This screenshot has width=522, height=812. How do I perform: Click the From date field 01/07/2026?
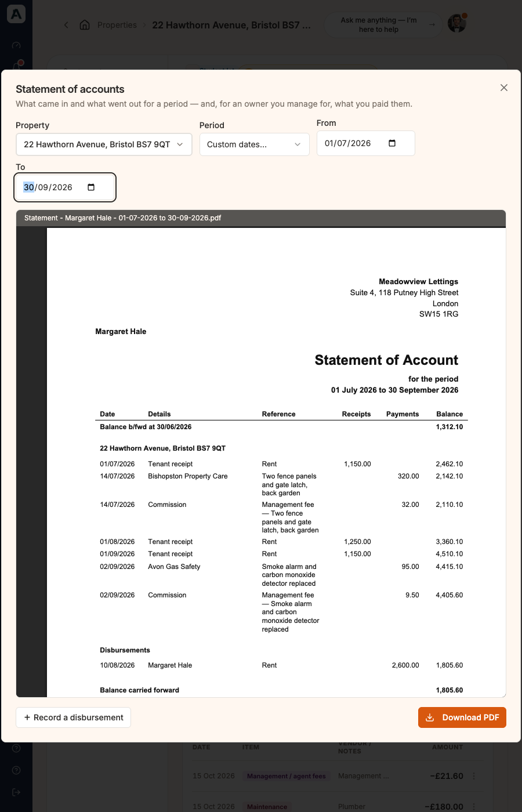point(366,143)
